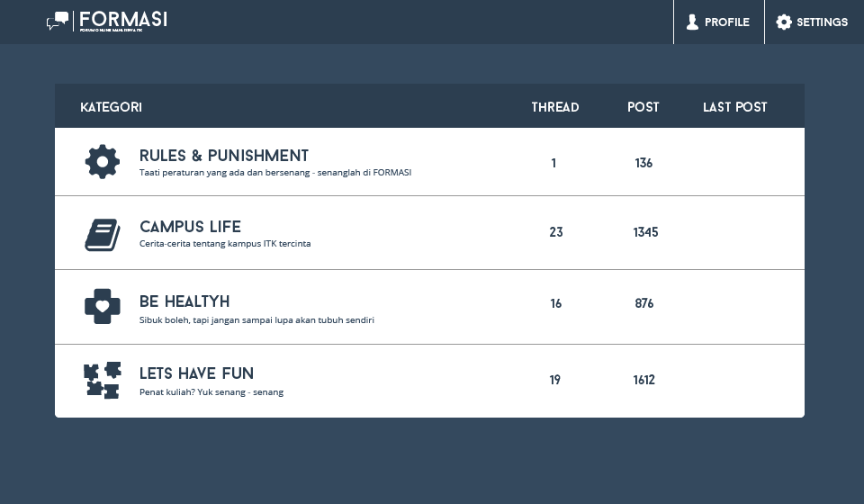Open the Rules & Punishment category
This screenshot has width=864, height=504.
[224, 156]
